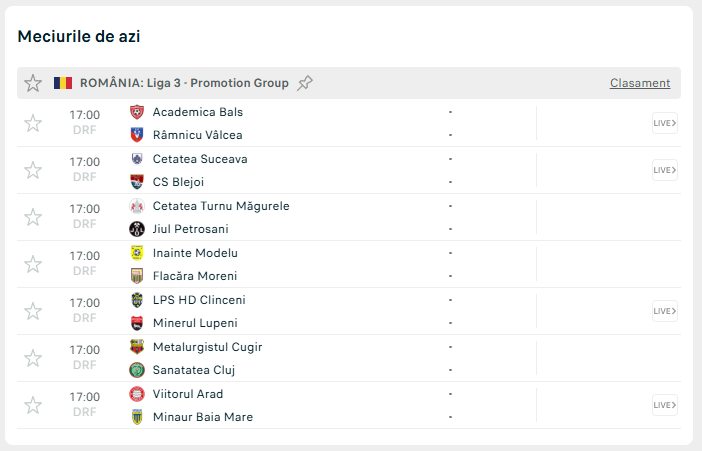Open LIVE arrow for Viitorul Arad match
702x451 pixels.
click(x=665, y=405)
